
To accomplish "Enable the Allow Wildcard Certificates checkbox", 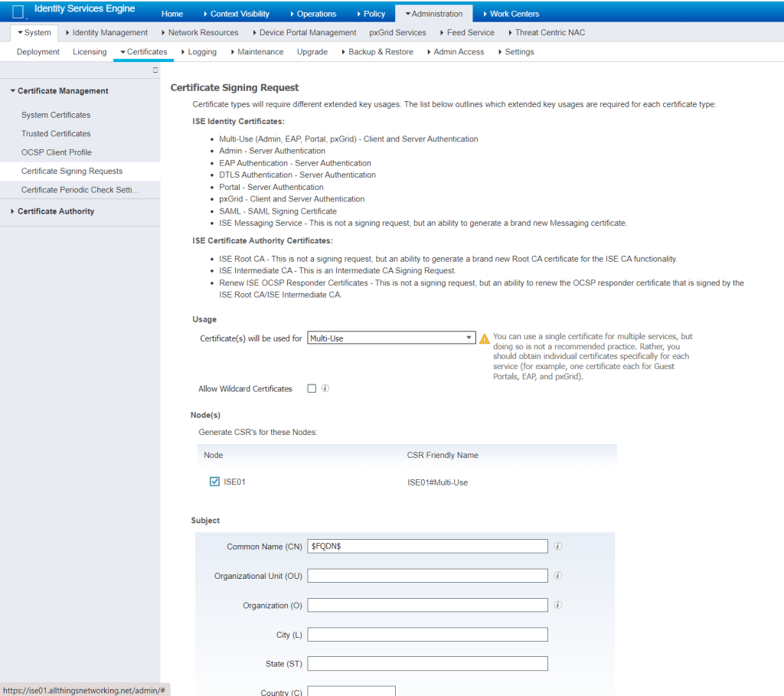I will [312, 388].
